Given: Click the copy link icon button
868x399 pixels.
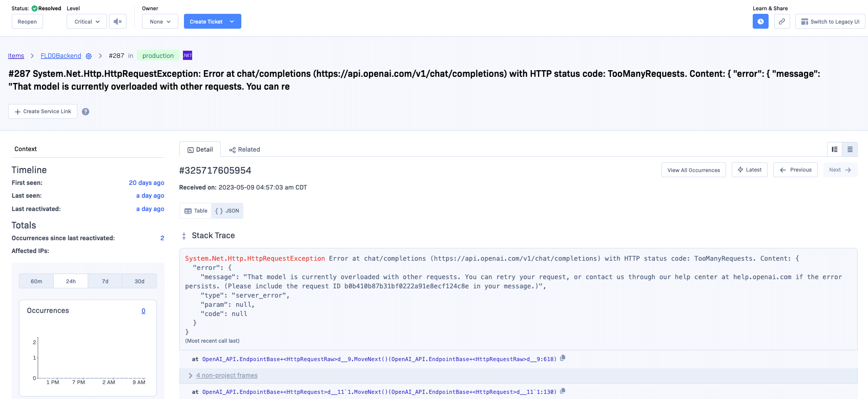Looking at the screenshot, I should (782, 22).
